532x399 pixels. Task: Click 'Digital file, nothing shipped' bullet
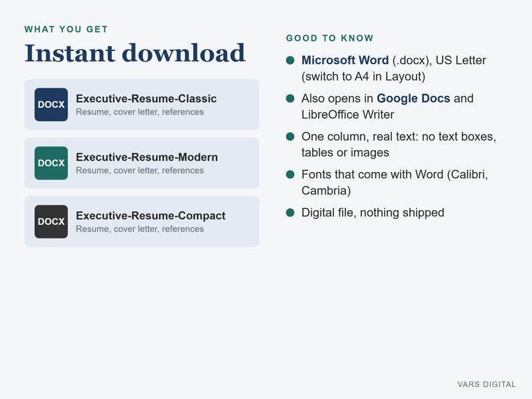tap(373, 212)
